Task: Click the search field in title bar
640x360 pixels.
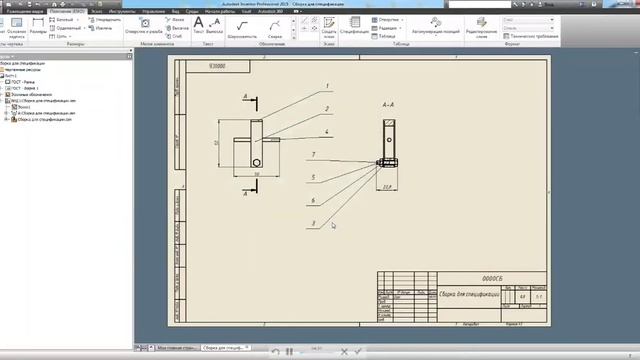Action: pyautogui.click(x=480, y=4)
